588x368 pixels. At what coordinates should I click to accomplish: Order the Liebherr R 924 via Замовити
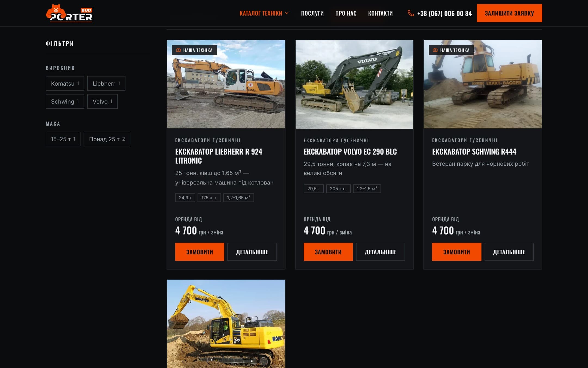(x=200, y=252)
